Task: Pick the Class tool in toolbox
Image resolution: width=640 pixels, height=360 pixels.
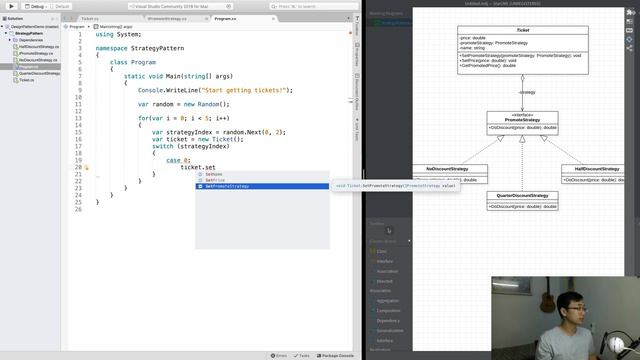Action: click(x=382, y=251)
